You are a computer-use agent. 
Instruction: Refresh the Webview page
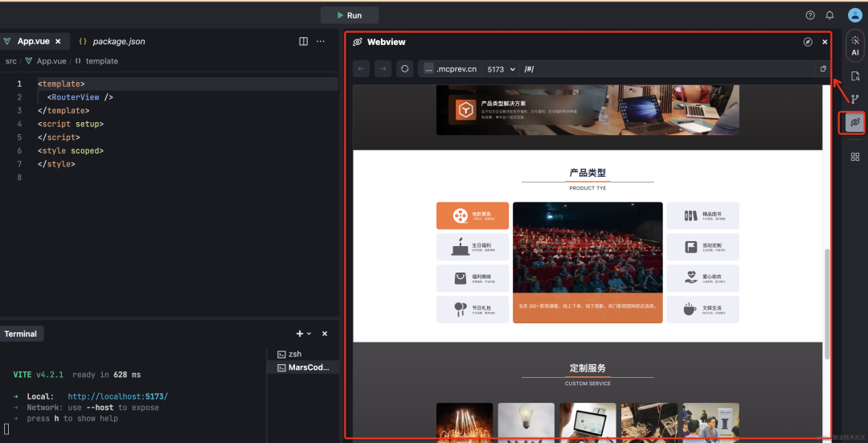404,69
